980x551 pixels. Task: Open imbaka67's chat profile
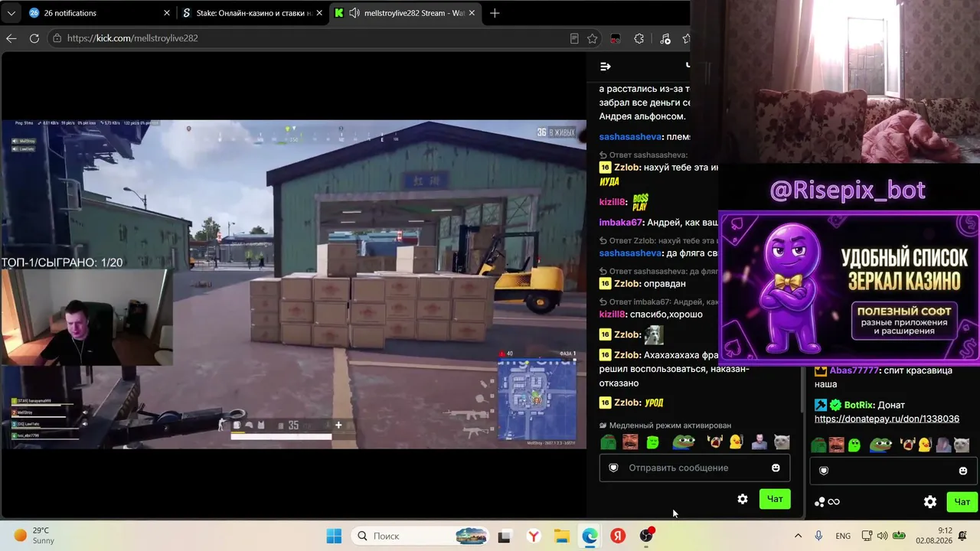point(620,223)
